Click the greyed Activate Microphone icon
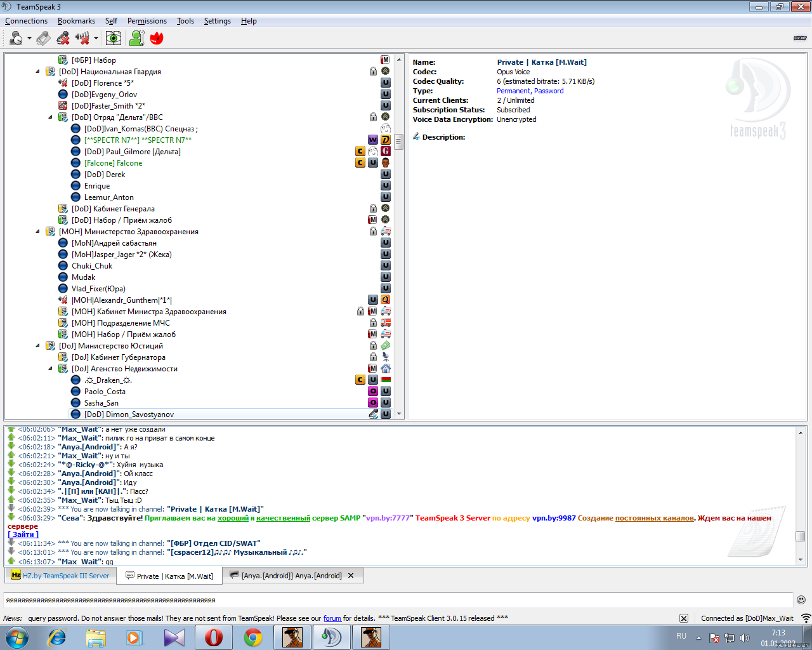 point(43,39)
